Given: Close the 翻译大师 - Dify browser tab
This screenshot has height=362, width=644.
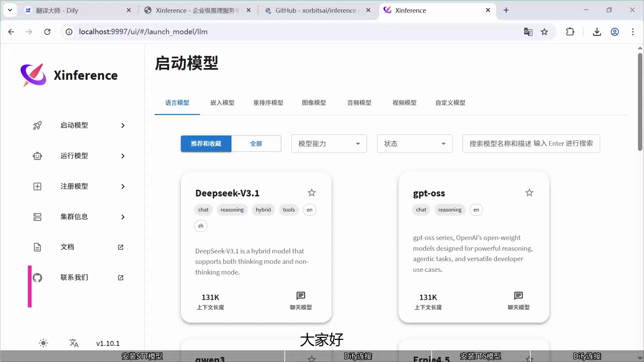Looking at the screenshot, I should click(129, 10).
